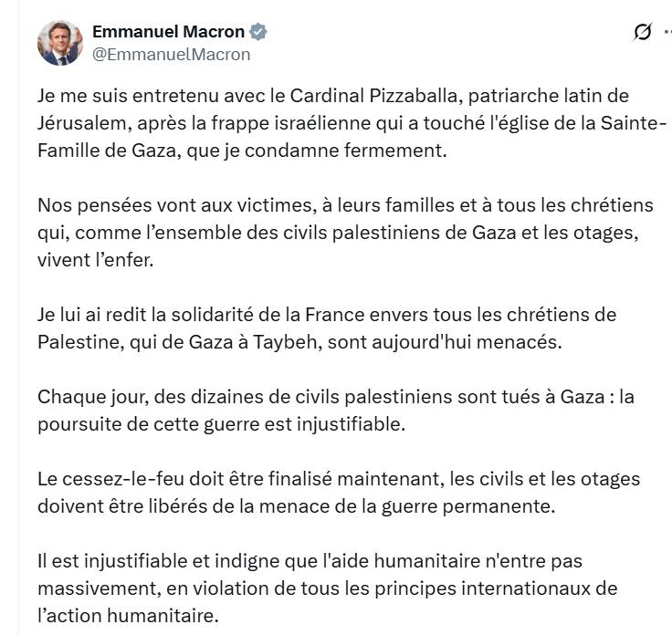Click the final line "l'action humanitaire."

click(x=128, y=615)
